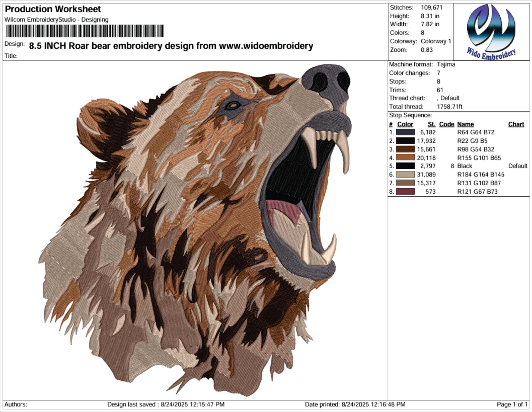532x412 pixels.
Task: Click the stitches value 109,671
Action: tap(432, 7)
